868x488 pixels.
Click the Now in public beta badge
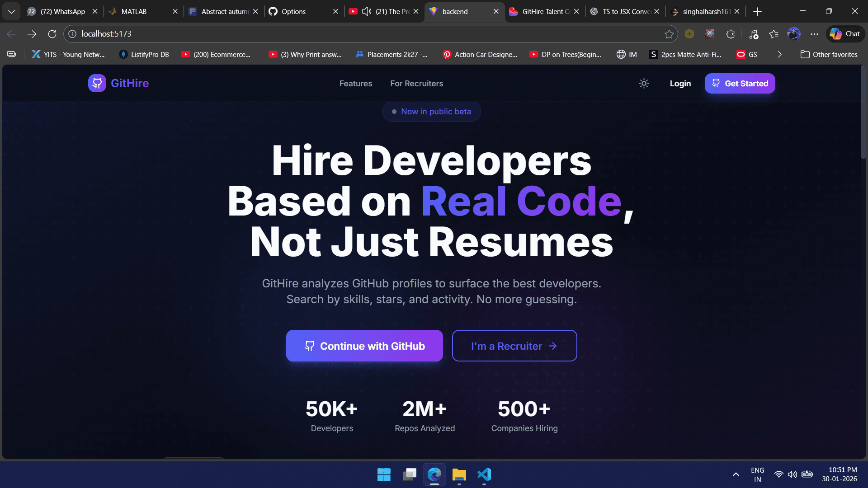coord(431,112)
